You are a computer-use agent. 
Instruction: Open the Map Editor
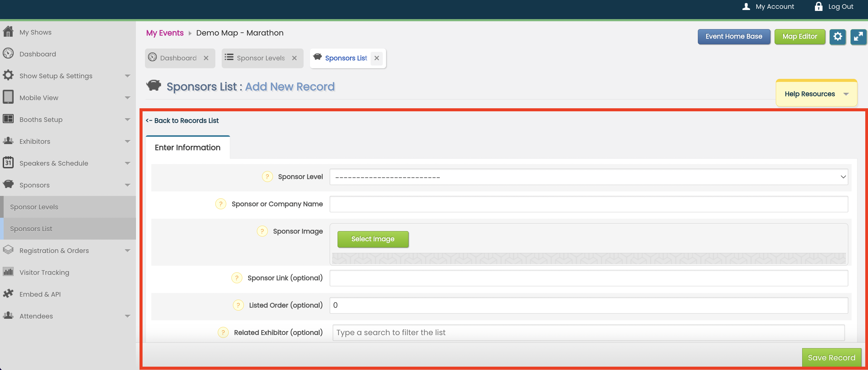click(x=799, y=36)
